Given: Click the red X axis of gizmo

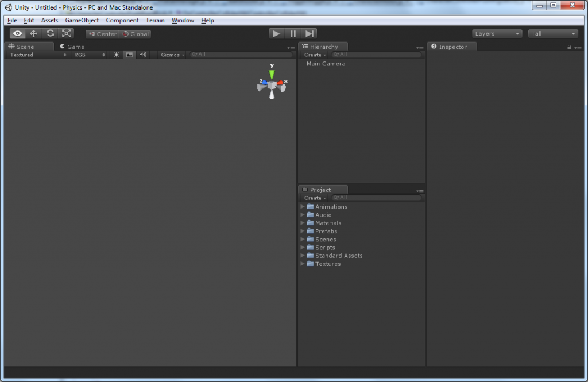Looking at the screenshot, I should point(280,83).
